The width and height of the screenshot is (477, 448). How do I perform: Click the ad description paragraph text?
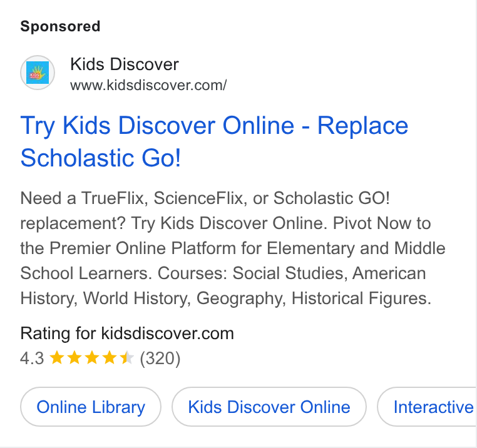[233, 248]
